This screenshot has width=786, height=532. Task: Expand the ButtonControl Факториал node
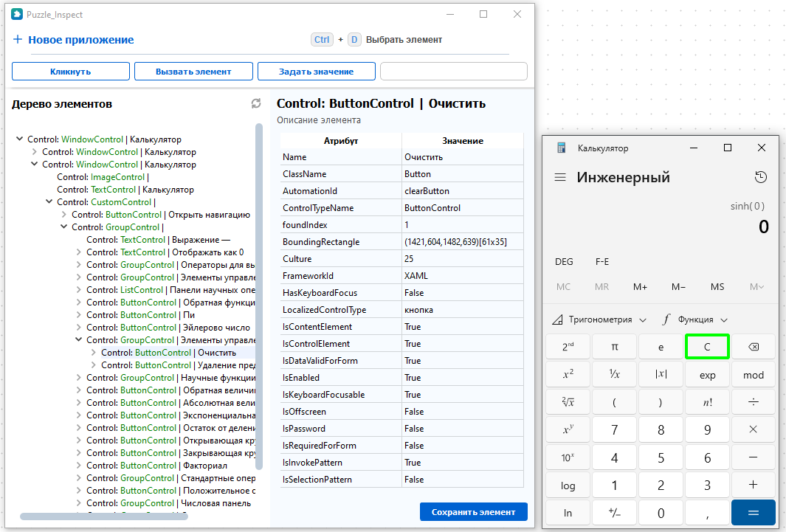[79, 465]
